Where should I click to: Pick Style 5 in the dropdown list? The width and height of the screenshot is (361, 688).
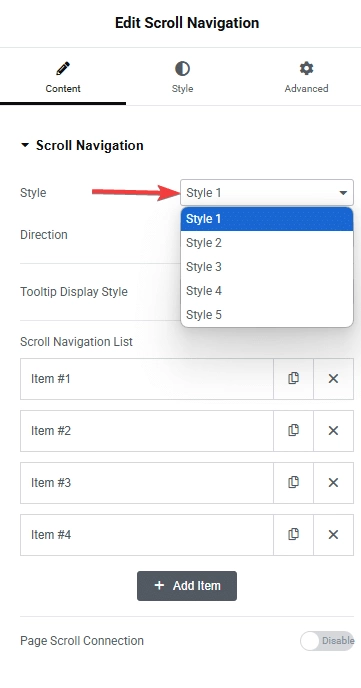pyautogui.click(x=267, y=315)
